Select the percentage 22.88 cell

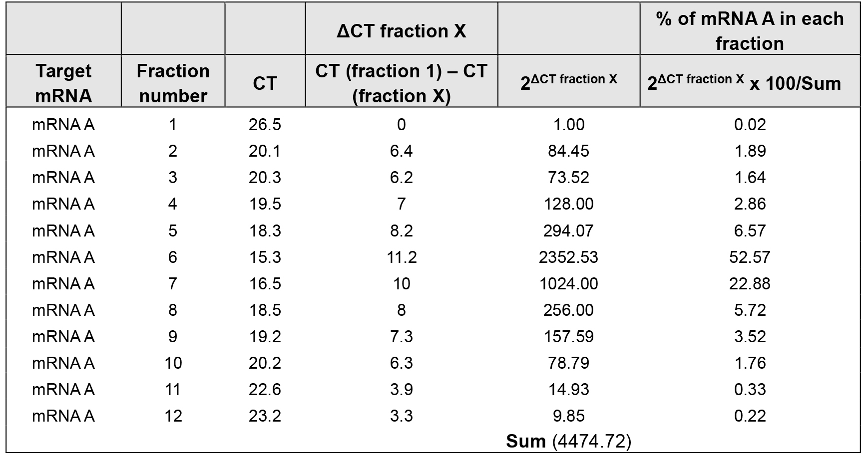click(750, 283)
